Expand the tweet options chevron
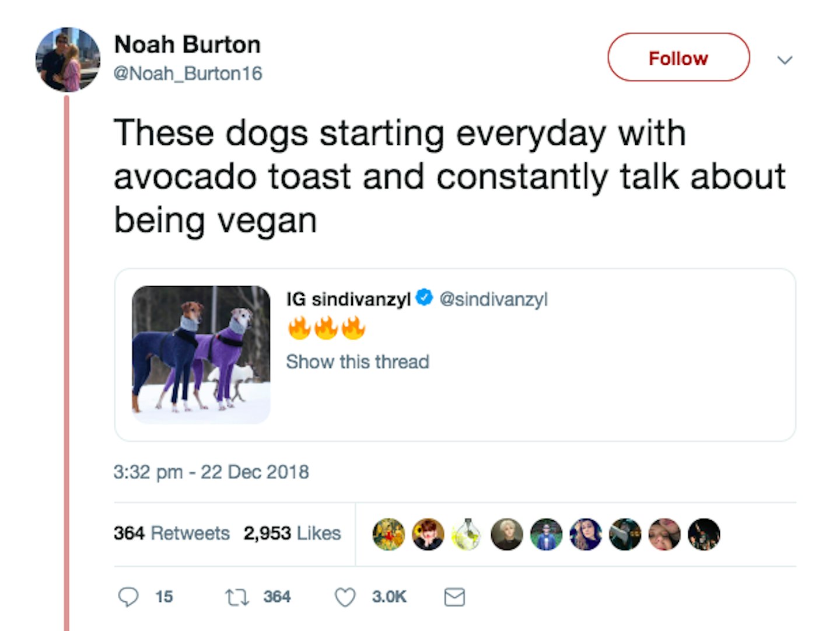The image size is (840, 631). tap(785, 60)
